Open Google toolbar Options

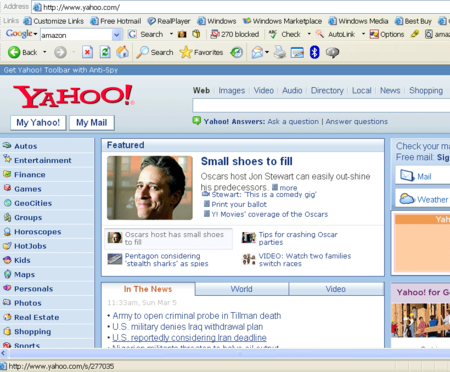coord(387,34)
